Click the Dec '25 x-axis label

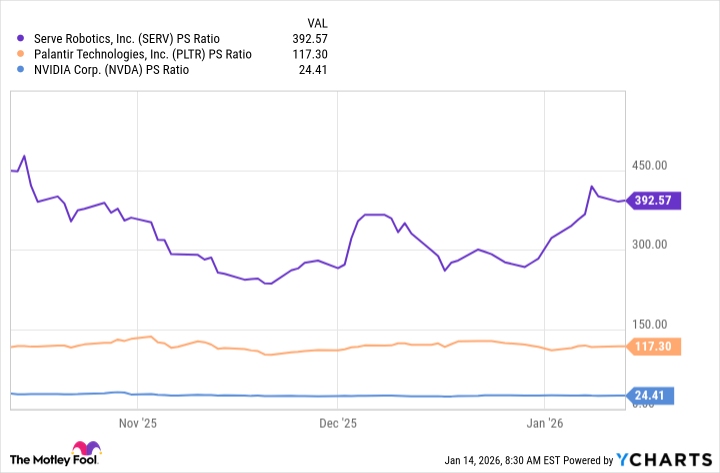point(338,423)
